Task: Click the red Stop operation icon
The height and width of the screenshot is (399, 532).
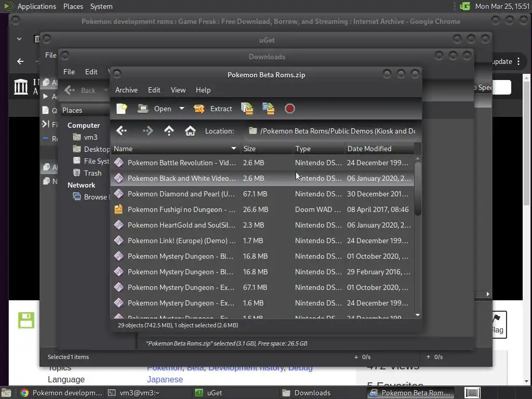Action: click(289, 109)
